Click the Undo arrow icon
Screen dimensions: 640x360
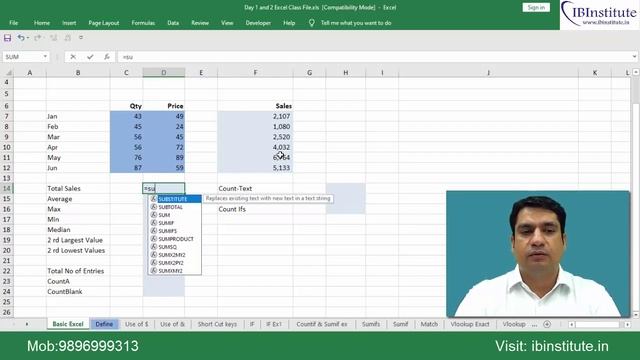(x=21, y=38)
